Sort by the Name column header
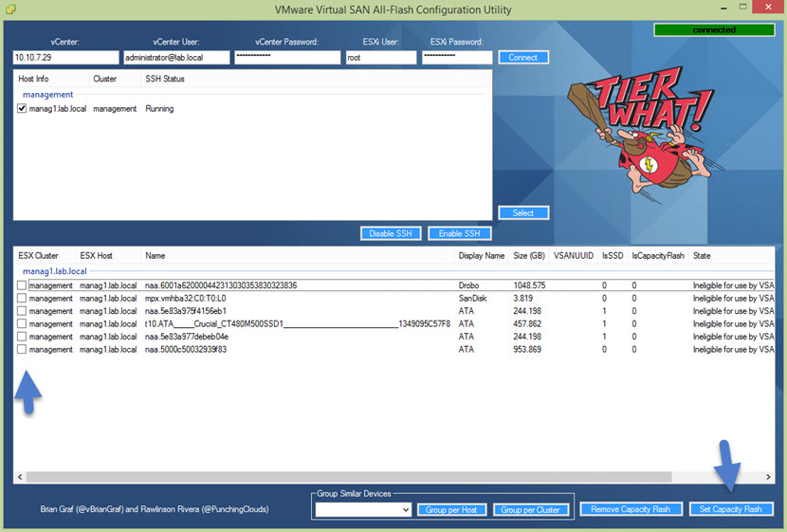Image resolution: width=787 pixels, height=532 pixels. pyautogui.click(x=297, y=255)
